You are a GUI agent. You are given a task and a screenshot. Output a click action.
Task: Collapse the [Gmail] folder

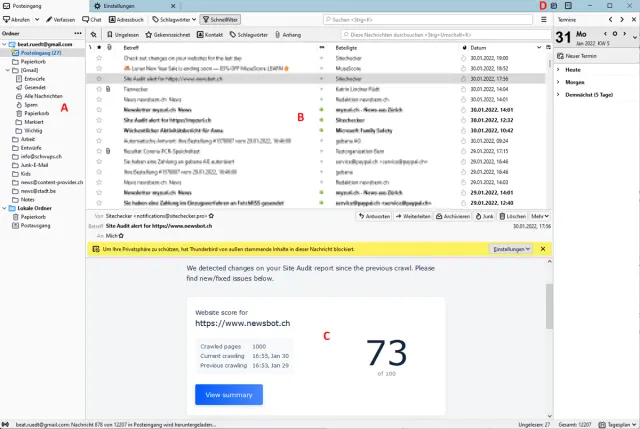(8, 70)
